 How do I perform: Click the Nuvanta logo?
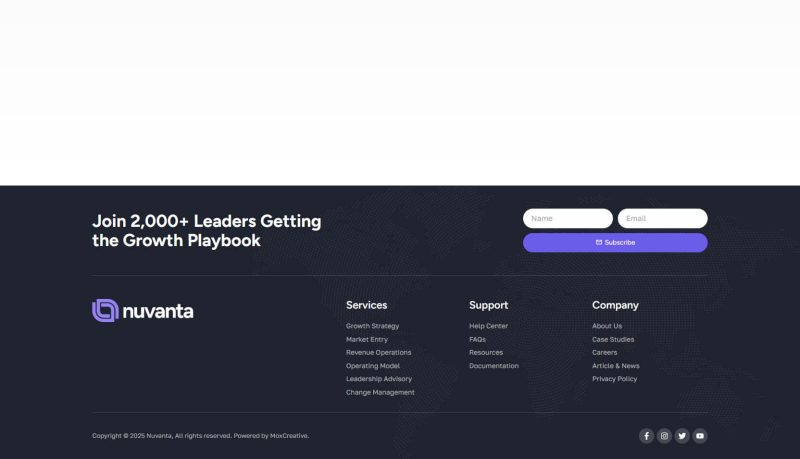point(143,311)
